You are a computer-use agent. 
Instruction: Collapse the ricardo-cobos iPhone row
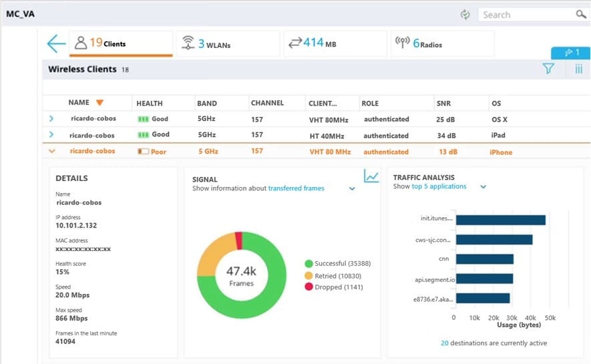51,152
